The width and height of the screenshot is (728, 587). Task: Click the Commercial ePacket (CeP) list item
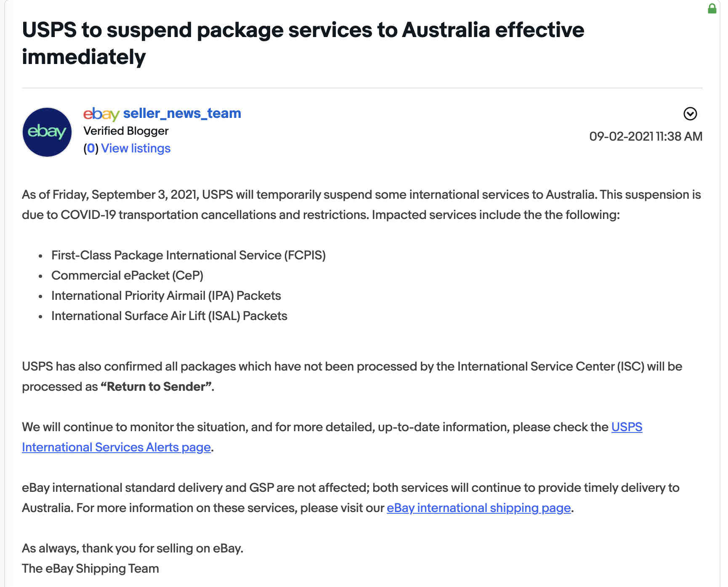click(x=127, y=275)
